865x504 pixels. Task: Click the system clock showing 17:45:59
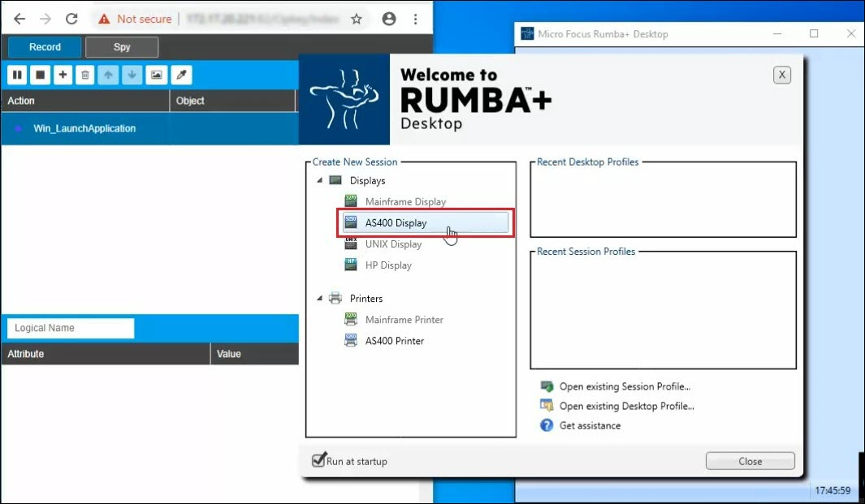pyautogui.click(x=833, y=490)
